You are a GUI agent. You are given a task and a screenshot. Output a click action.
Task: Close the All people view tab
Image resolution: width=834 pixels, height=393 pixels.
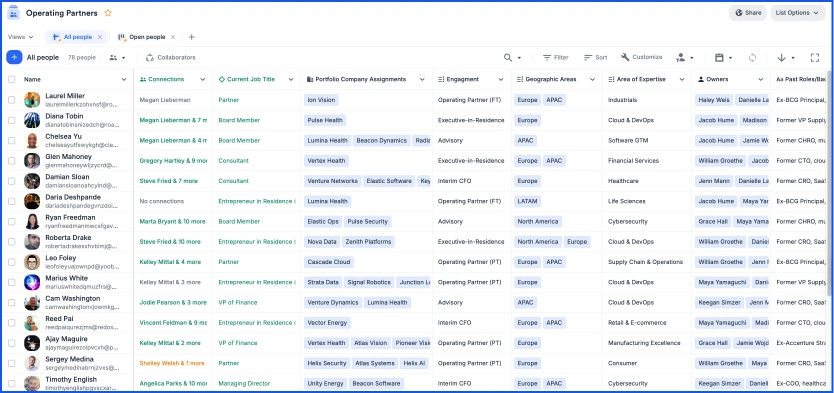(99, 37)
